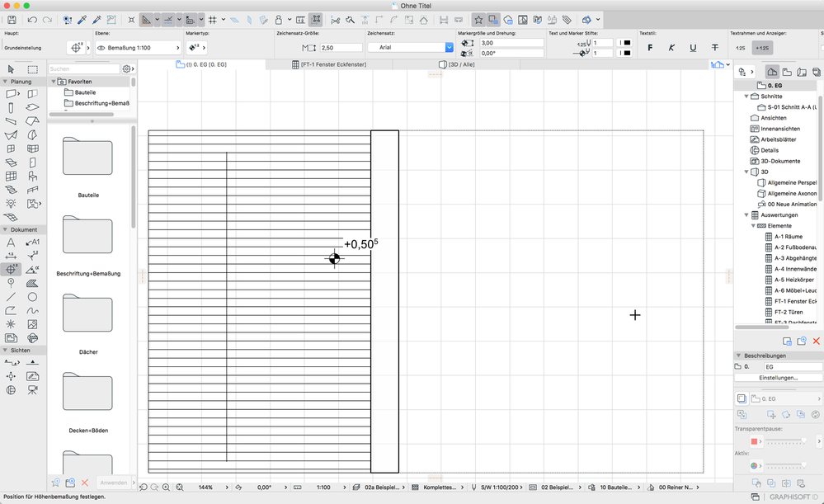This screenshot has height=504, width=824.
Task: Select the 1.25 plain text frame option
Action: coord(741,48)
